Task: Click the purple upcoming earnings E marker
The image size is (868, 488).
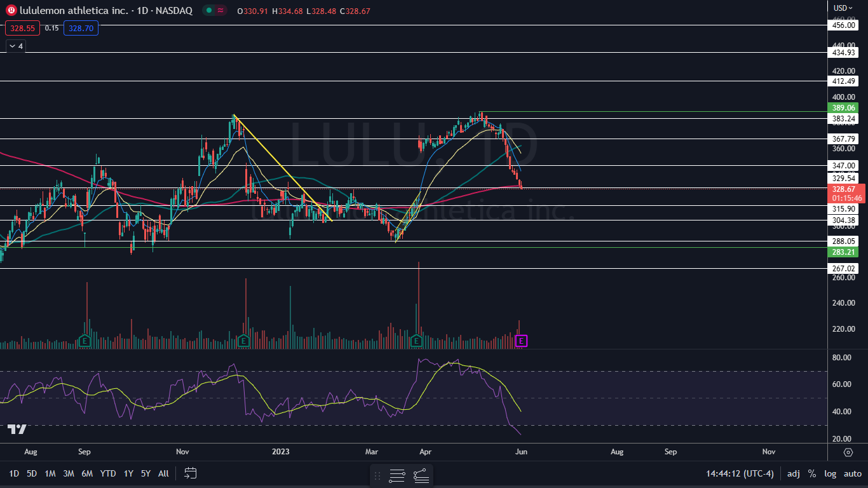Action: 521,341
